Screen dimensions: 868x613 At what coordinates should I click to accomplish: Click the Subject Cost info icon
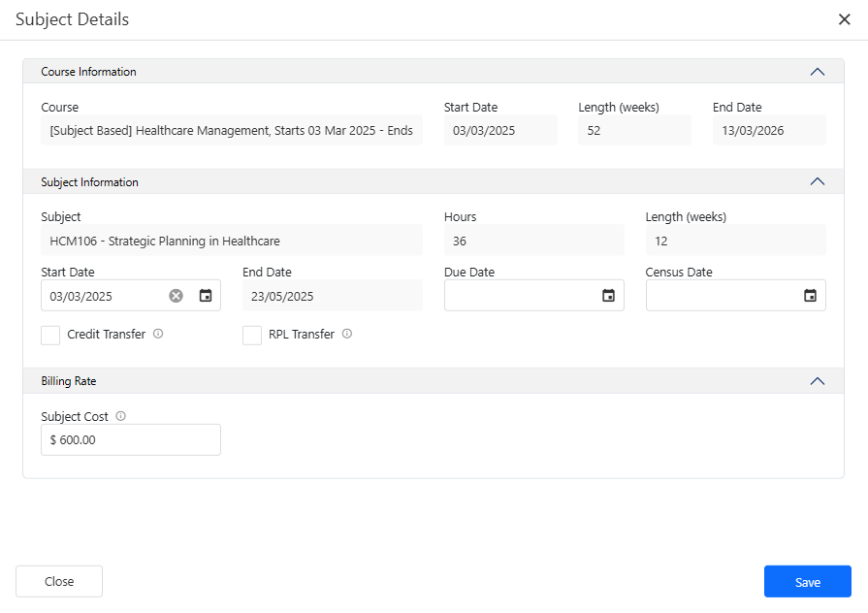pos(120,416)
